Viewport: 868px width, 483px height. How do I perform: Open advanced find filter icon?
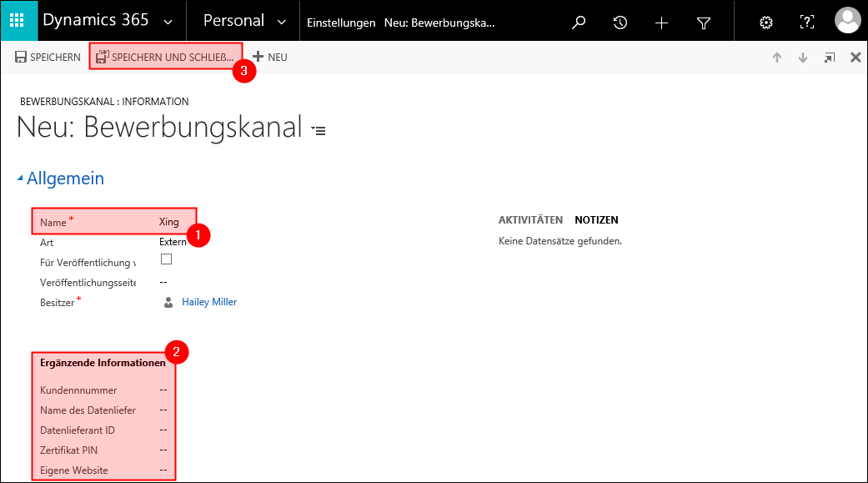(704, 23)
